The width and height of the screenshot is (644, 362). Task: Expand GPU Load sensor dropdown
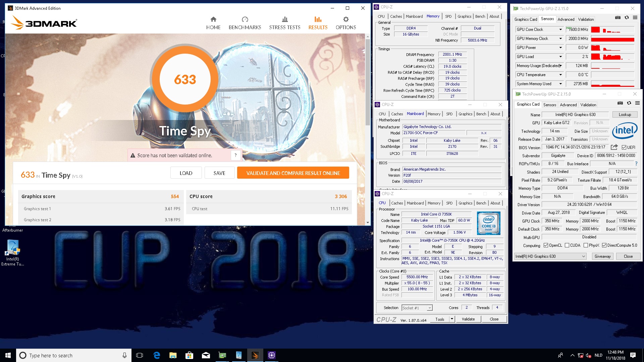(560, 57)
